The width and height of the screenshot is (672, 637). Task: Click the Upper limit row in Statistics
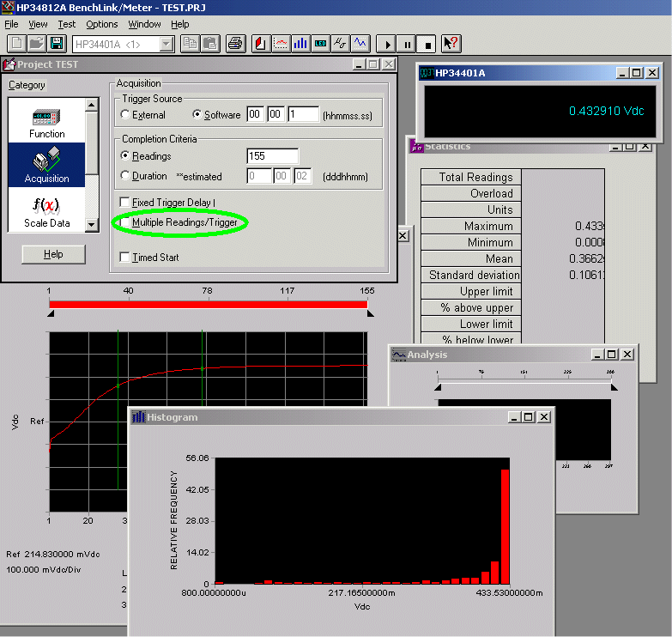coord(512,291)
